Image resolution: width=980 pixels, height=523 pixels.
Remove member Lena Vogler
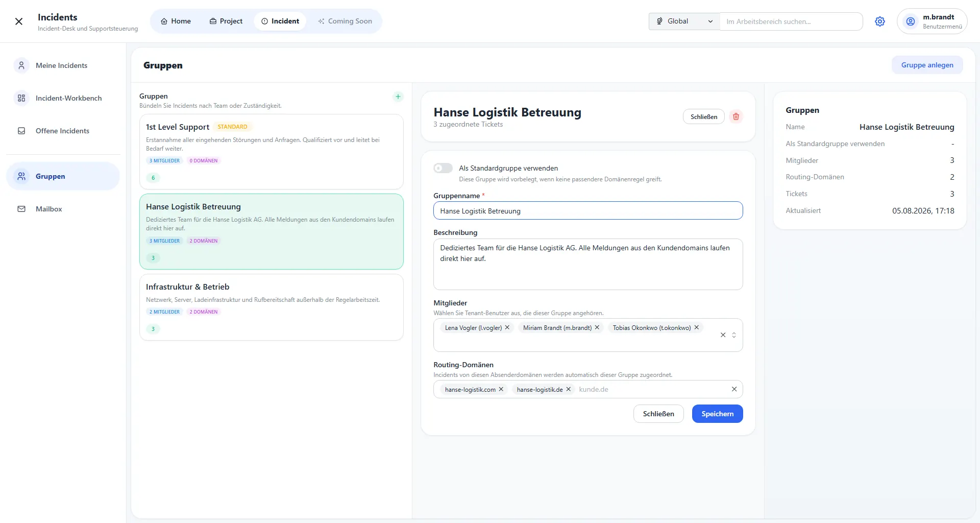[x=507, y=328]
